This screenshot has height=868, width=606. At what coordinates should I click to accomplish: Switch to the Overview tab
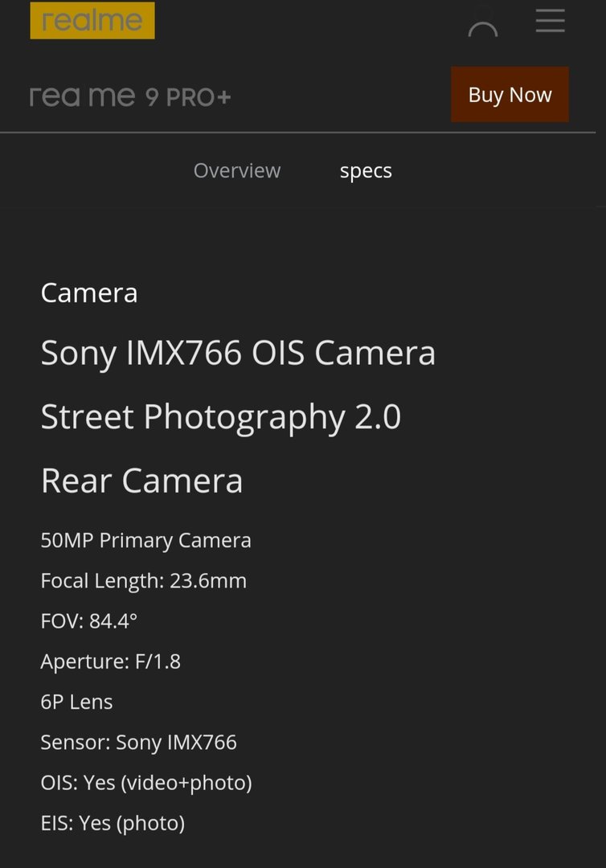[x=237, y=171]
